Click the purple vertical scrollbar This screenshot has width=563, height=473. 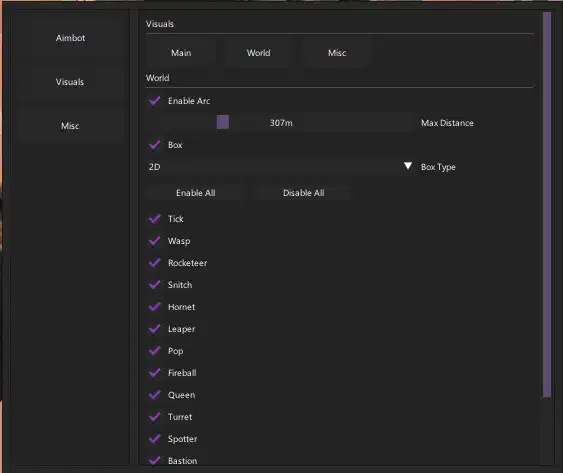pyautogui.click(x=547, y=205)
